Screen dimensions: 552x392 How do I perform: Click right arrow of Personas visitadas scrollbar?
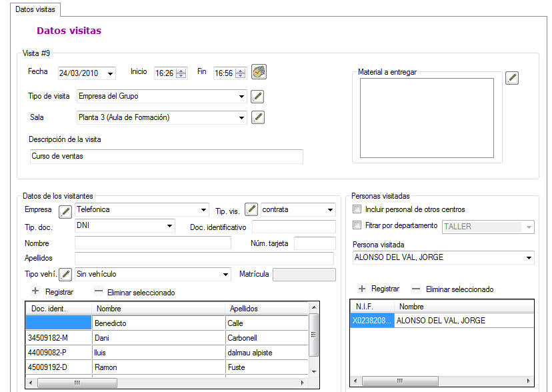(x=528, y=381)
